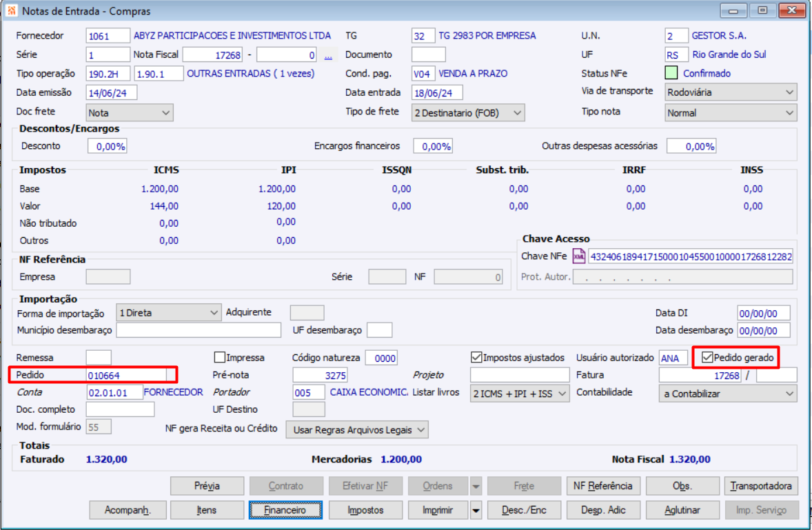The image size is (812, 530).
Task: Click the Data desembaraço field
Action: point(764,330)
